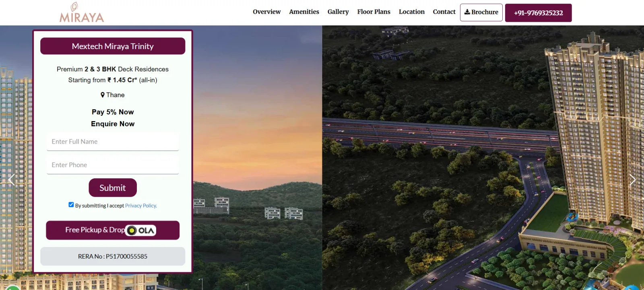Open the Amenities menu item

point(304,12)
